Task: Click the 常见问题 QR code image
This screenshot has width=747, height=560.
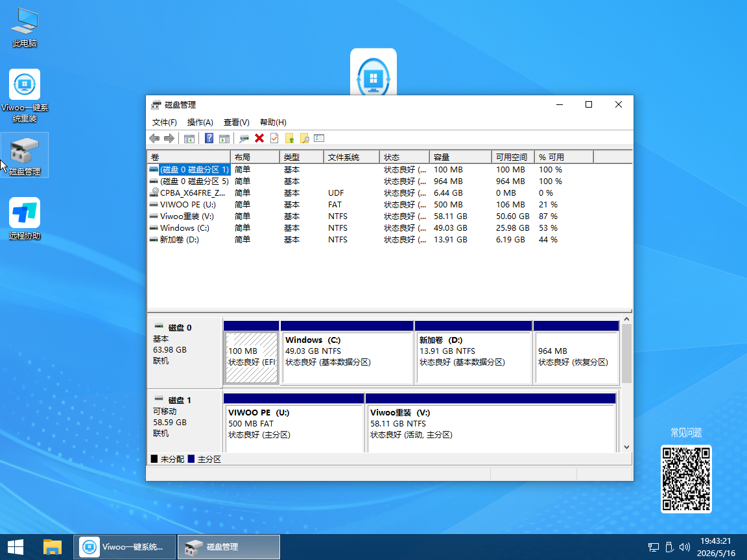Action: pyautogui.click(x=687, y=479)
